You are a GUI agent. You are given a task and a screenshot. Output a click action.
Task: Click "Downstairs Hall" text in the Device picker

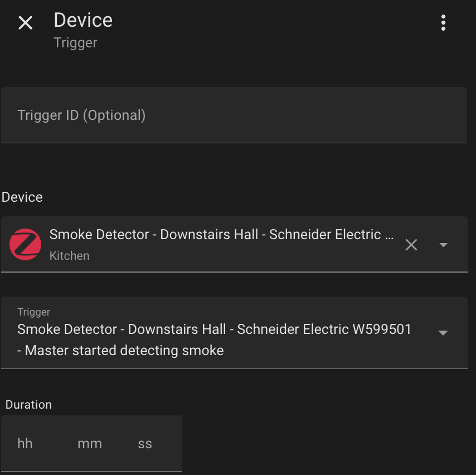pos(209,235)
